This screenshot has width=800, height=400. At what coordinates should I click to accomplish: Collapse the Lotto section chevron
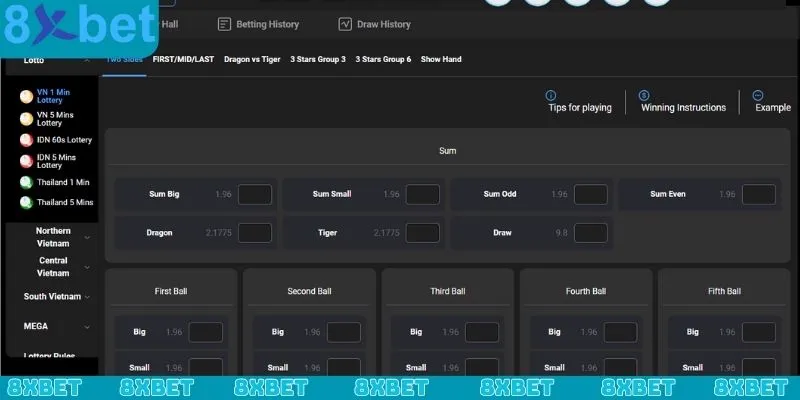pyautogui.click(x=87, y=60)
